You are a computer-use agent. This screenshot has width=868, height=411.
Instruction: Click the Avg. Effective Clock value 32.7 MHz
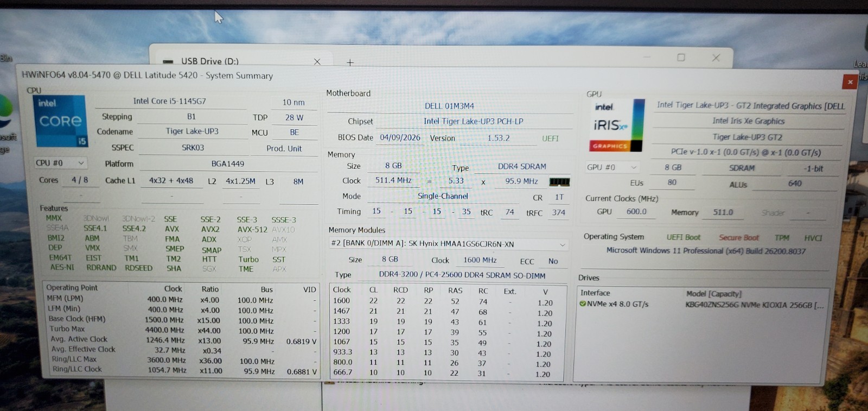coord(170,350)
